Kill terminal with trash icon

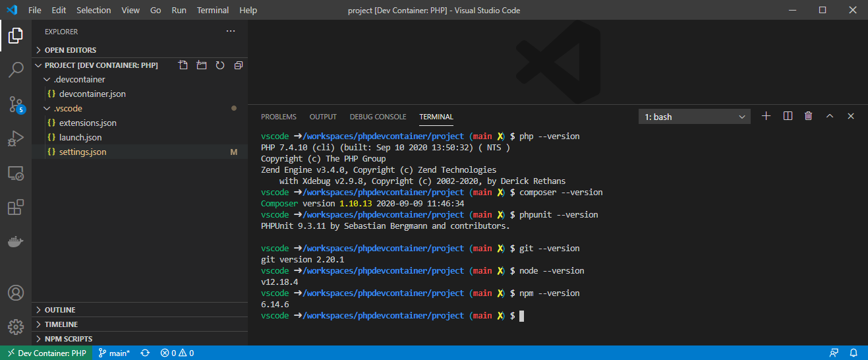tap(809, 116)
